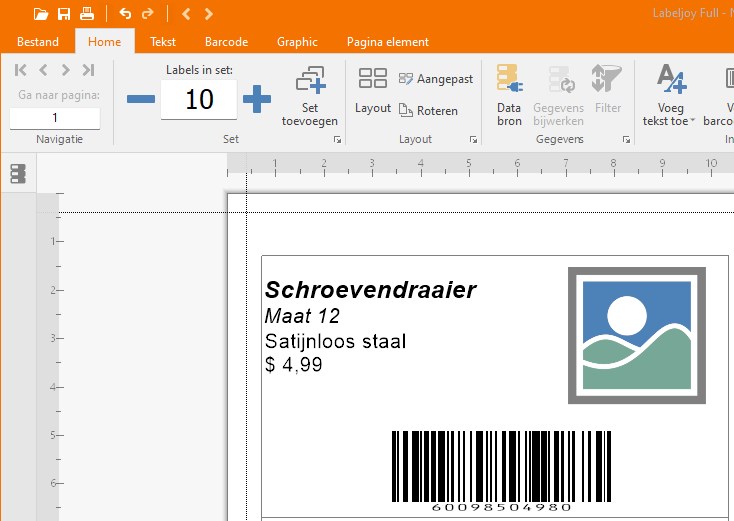
Task: Go forward with the title bar right chevron
Action: coord(209,14)
